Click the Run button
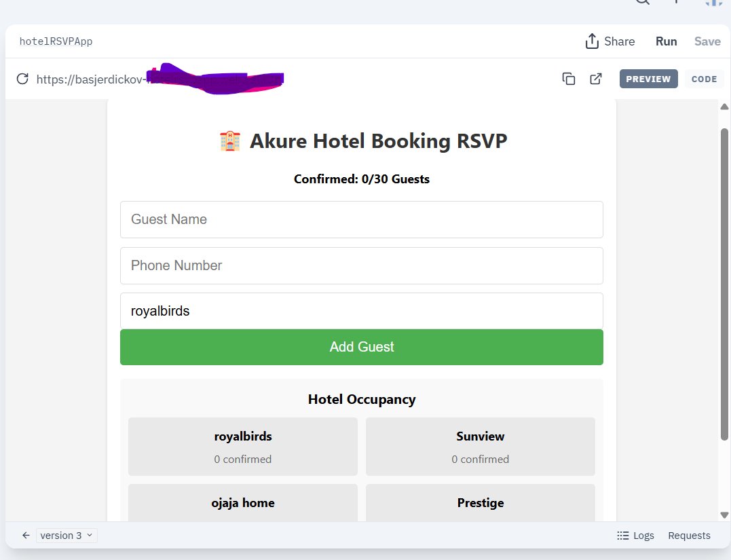This screenshot has width=731, height=560. pos(666,41)
